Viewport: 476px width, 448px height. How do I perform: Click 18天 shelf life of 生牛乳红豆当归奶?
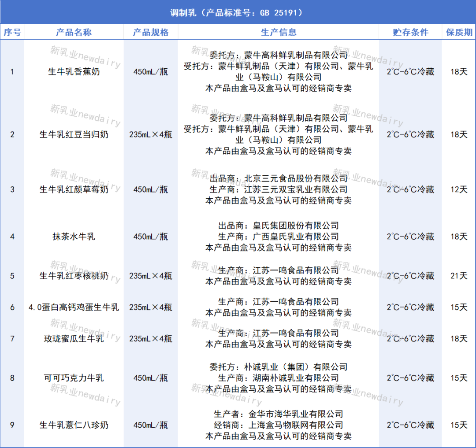[459, 134]
